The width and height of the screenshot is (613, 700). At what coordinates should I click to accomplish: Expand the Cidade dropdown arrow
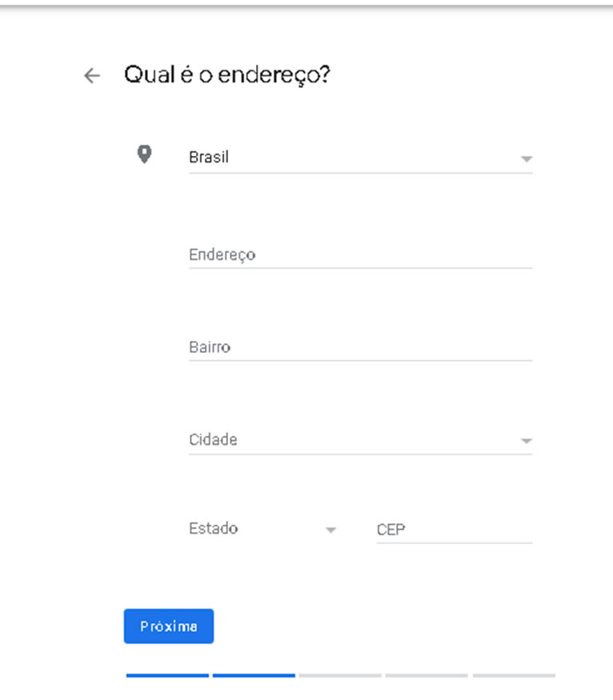point(527,441)
